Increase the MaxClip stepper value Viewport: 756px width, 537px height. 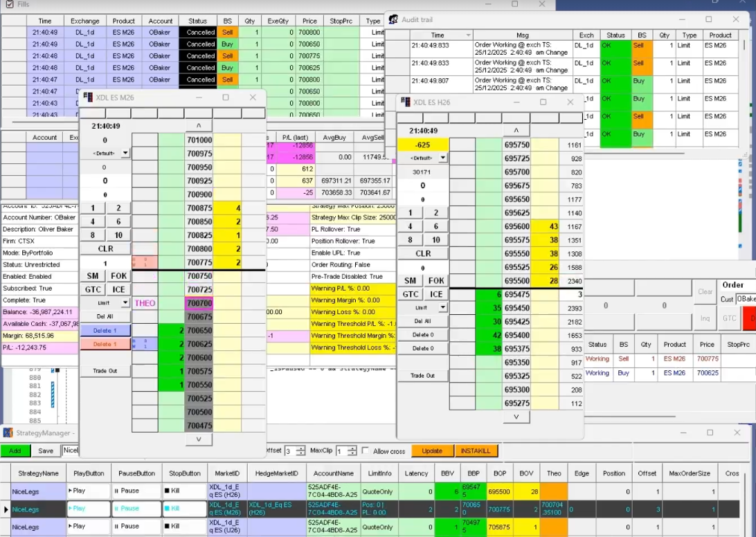click(352, 448)
